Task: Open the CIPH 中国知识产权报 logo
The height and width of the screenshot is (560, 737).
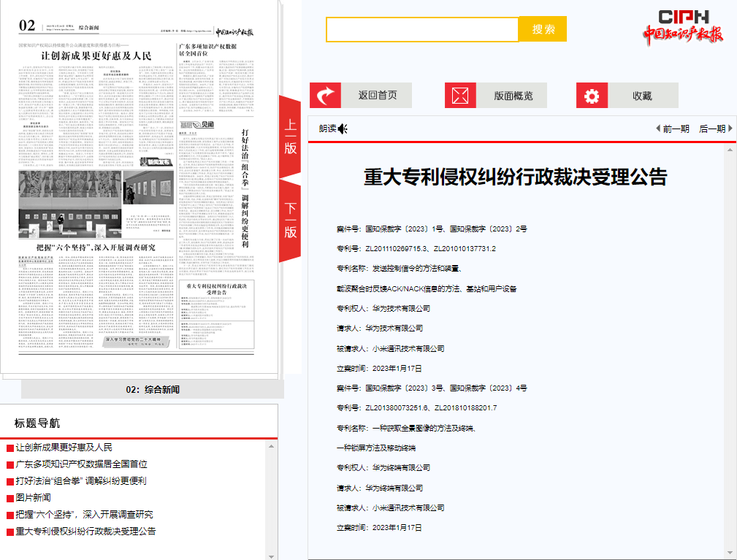Action: [x=683, y=27]
